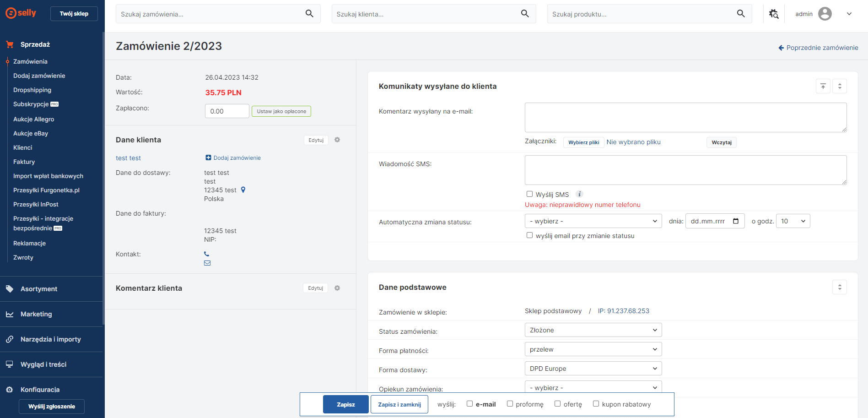This screenshot has height=418, width=868.
Task: Click the envelope email contact icon
Action: pos(207,263)
